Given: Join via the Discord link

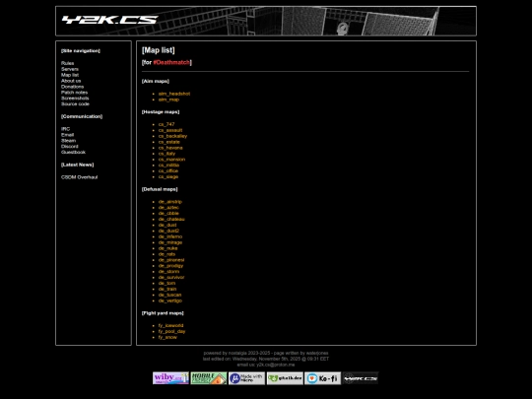Looking at the screenshot, I should (x=70, y=146).
